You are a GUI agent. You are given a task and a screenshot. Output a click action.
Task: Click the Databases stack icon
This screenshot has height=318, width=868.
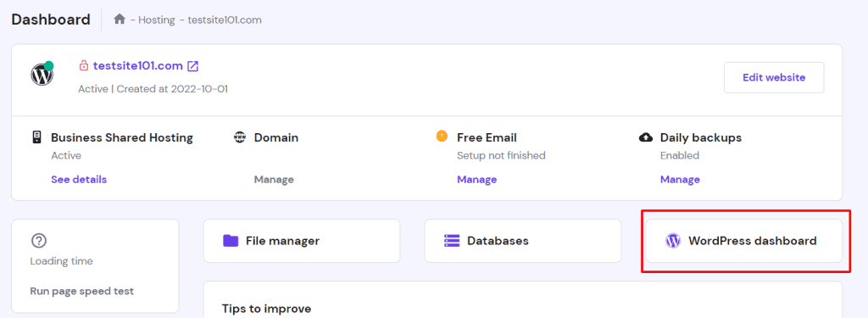[x=453, y=241]
